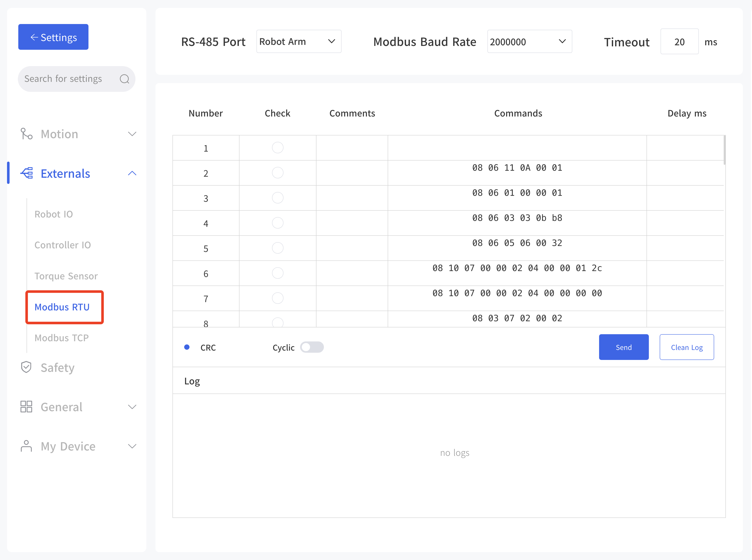Go back using the Settings button
752x560 pixels.
coord(53,37)
